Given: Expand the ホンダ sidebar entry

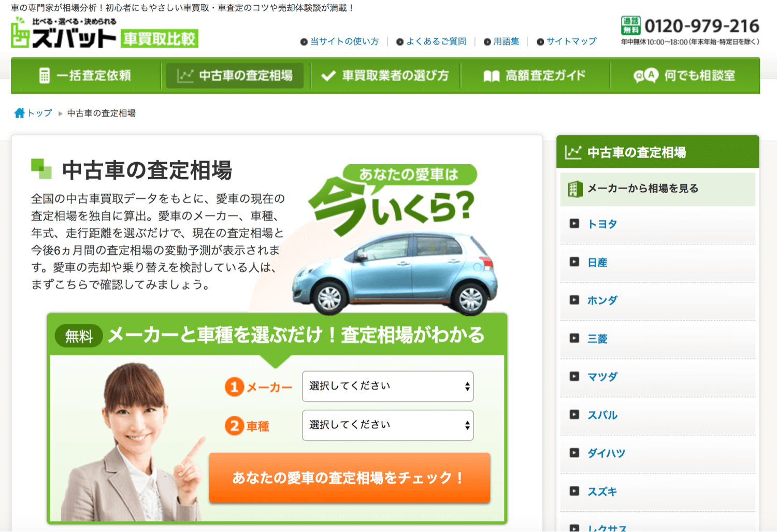Looking at the screenshot, I should (601, 300).
